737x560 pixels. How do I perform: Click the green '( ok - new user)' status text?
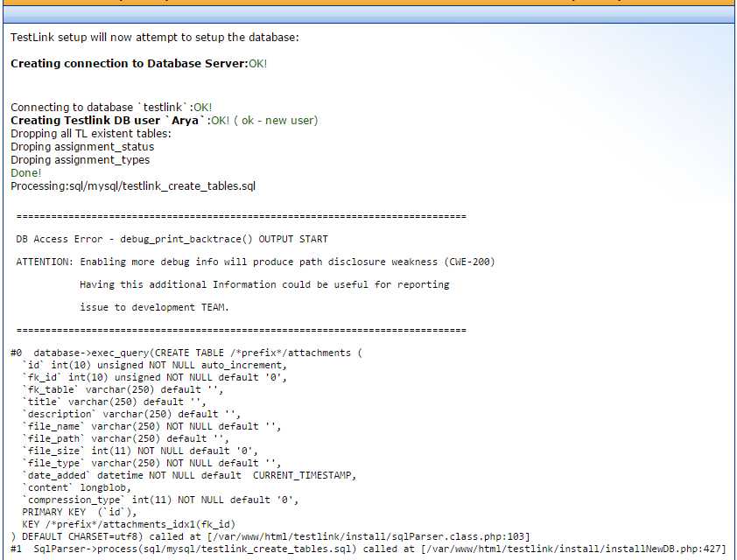[276, 120]
